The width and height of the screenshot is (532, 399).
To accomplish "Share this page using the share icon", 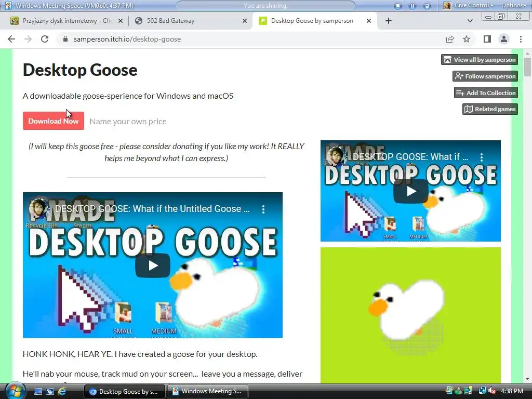I will (x=450, y=39).
